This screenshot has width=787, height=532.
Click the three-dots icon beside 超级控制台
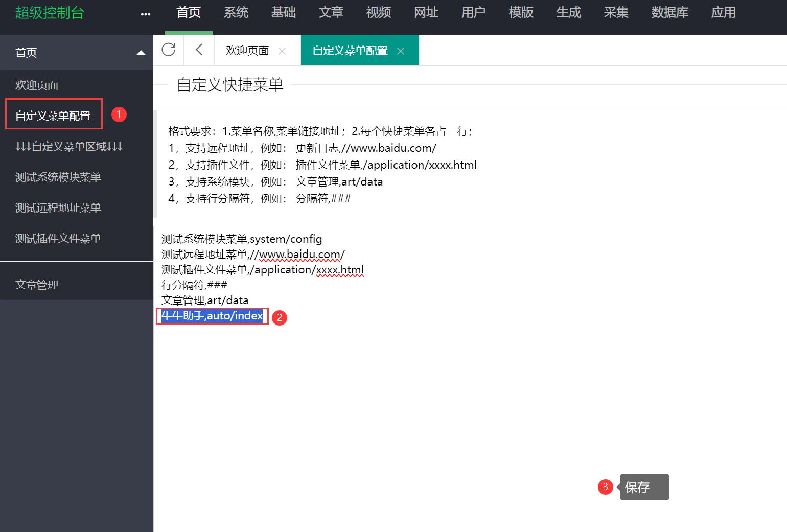(146, 14)
